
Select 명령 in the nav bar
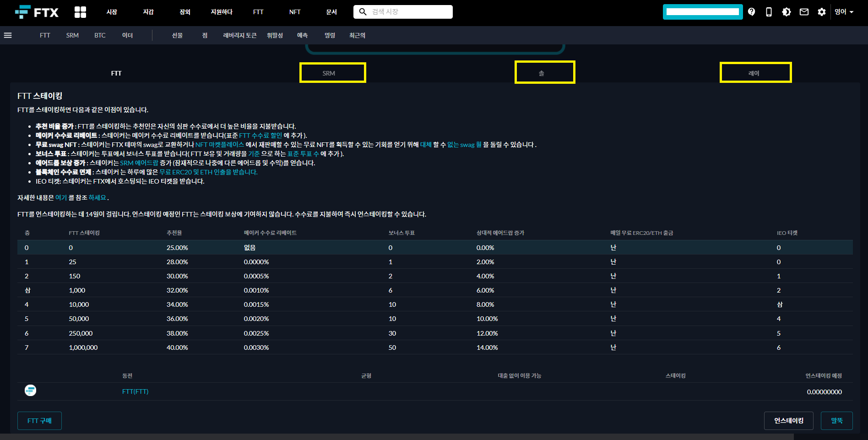pyautogui.click(x=330, y=35)
